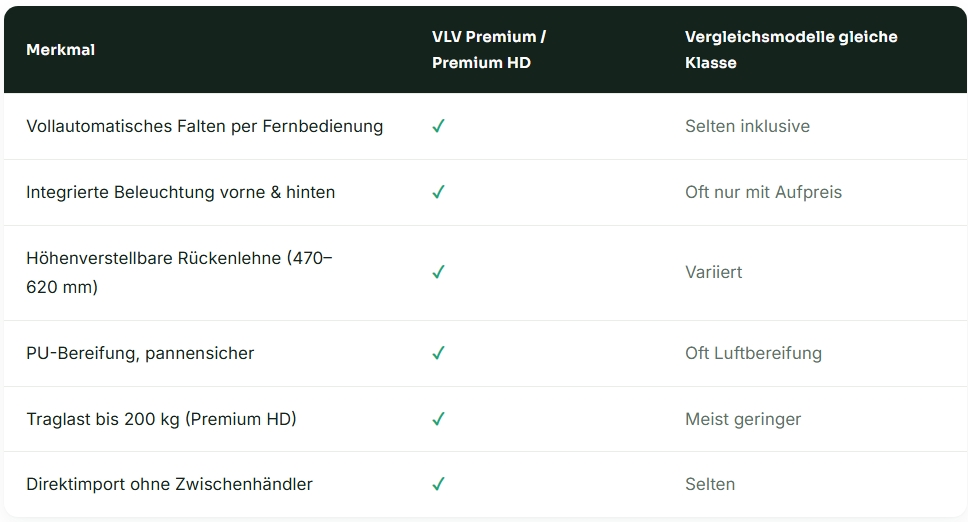
Task: Click the Höhenverstellbare Rückenlehne (470–620 mm) text
Action: click(x=179, y=272)
